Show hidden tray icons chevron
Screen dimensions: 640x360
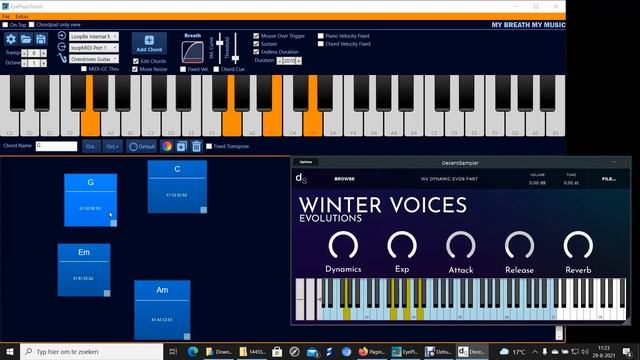pyautogui.click(x=535, y=351)
